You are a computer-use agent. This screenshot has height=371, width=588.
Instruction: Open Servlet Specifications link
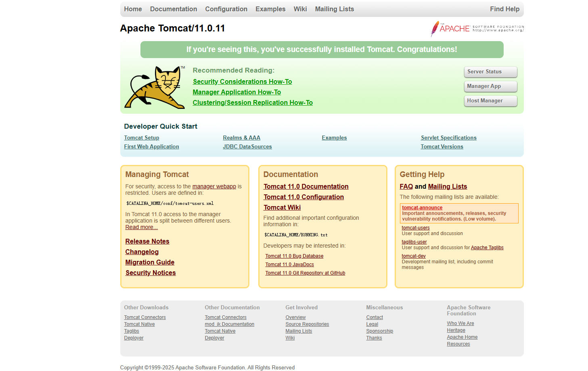449,138
